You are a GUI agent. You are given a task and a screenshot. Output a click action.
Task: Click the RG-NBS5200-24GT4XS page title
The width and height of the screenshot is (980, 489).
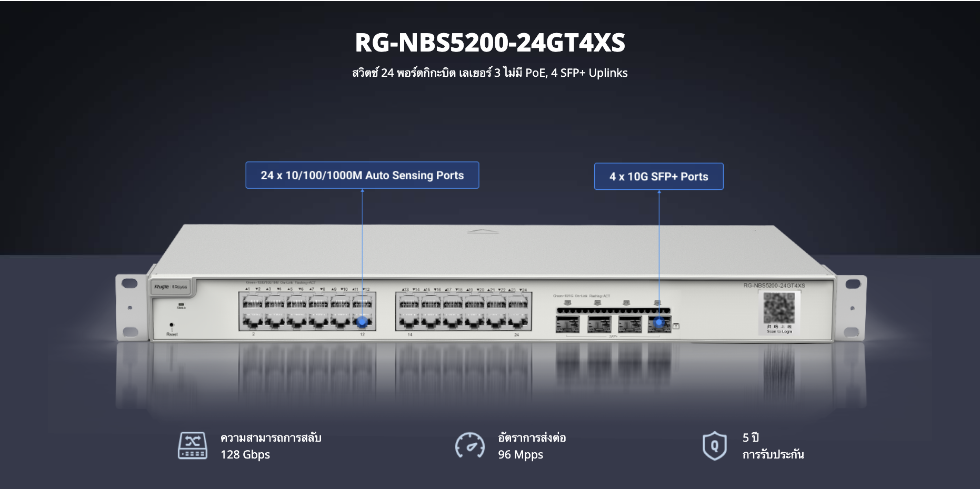point(489,43)
